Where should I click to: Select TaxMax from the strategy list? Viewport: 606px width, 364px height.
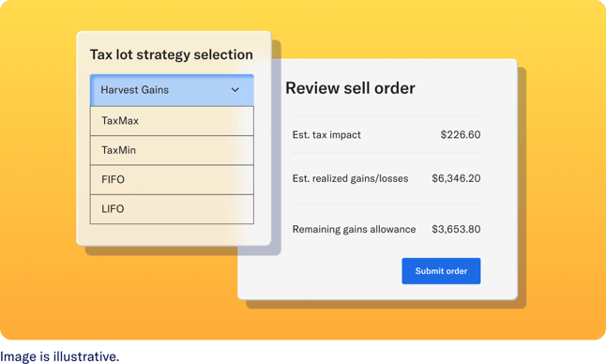pos(172,121)
